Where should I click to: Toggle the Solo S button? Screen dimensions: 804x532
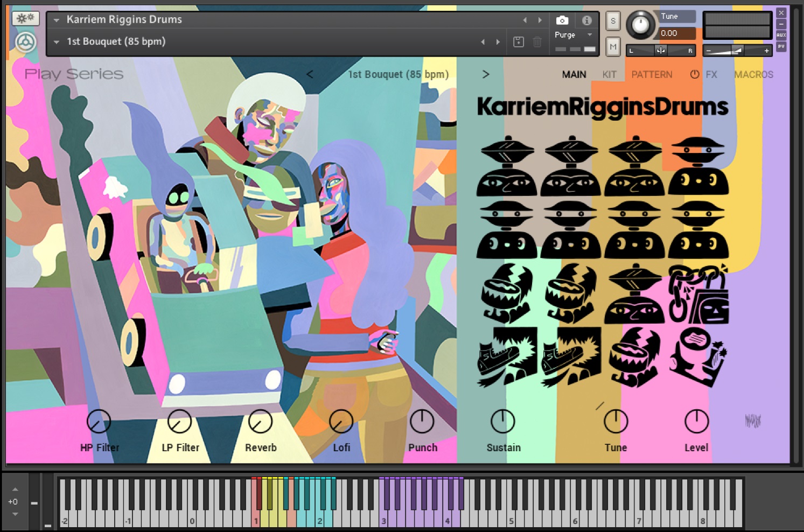coord(613,21)
